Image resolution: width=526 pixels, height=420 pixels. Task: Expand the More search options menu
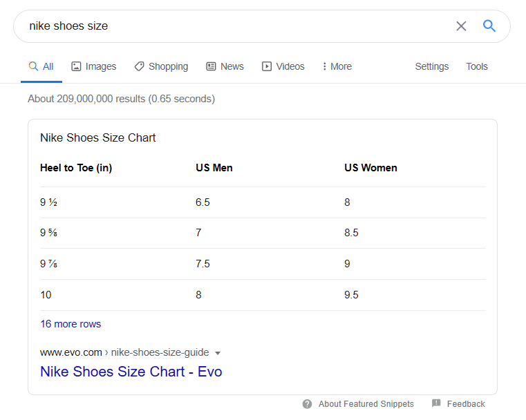pos(337,66)
